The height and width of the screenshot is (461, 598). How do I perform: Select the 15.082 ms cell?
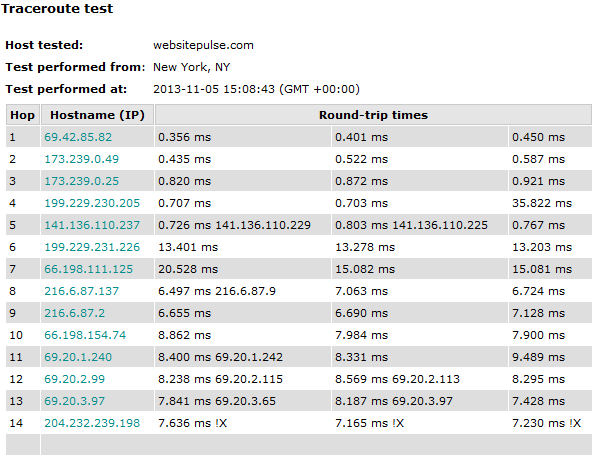pos(420,269)
